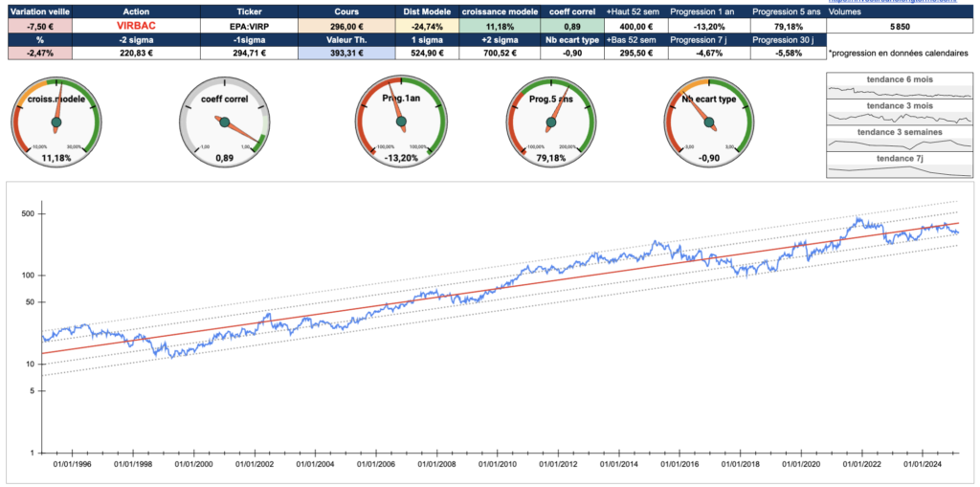Click the Progression 1 an header cell
The height and width of the screenshot is (487, 980).
pyautogui.click(x=708, y=11)
